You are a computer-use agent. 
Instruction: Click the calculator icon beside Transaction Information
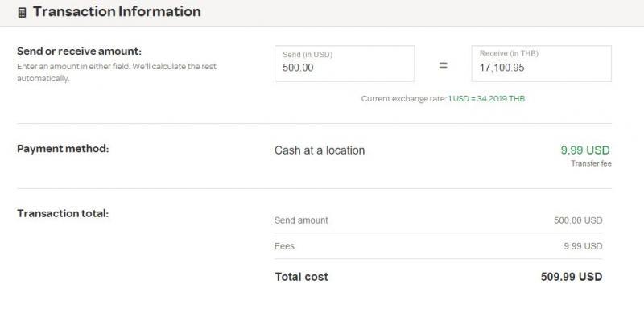[23, 13]
